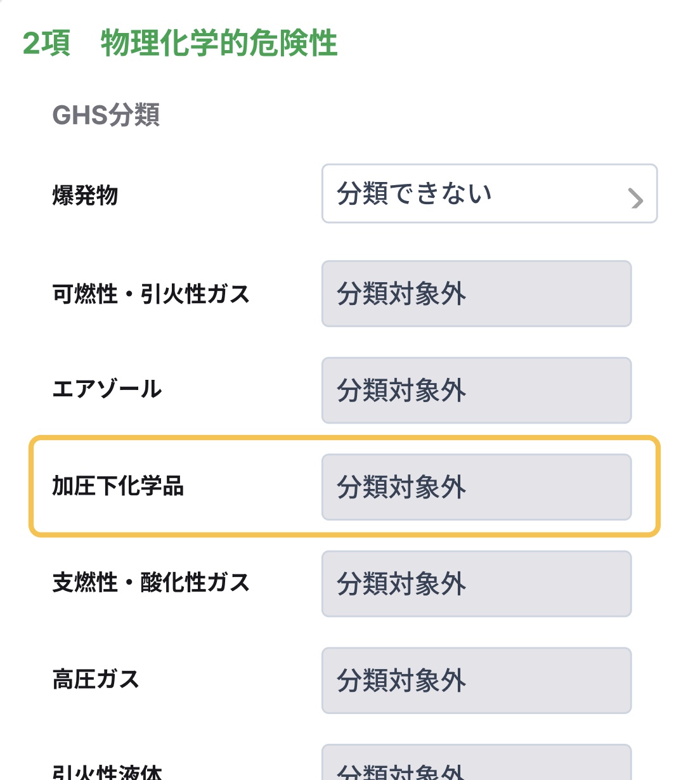The width and height of the screenshot is (700, 780).
Task: Open the 分類できない selector for 爆発物
Action: [489, 194]
